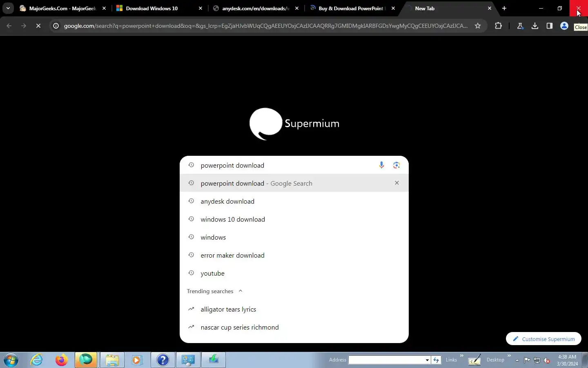Open the Experiments flask icon

click(520, 26)
